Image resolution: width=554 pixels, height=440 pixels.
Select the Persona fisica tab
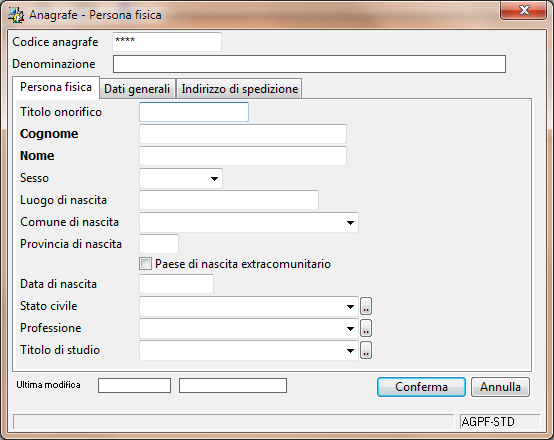pos(56,87)
